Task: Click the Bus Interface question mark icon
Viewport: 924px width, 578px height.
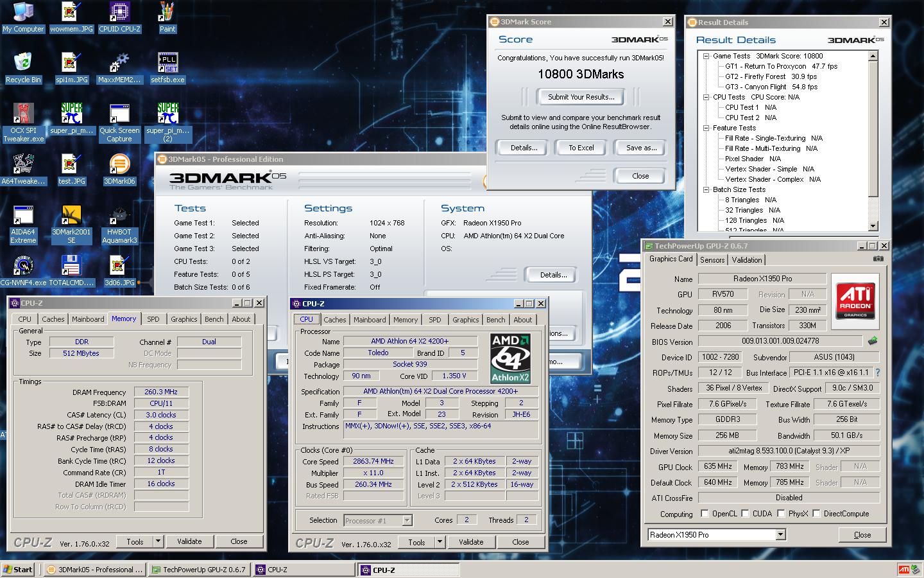Action: tap(878, 372)
